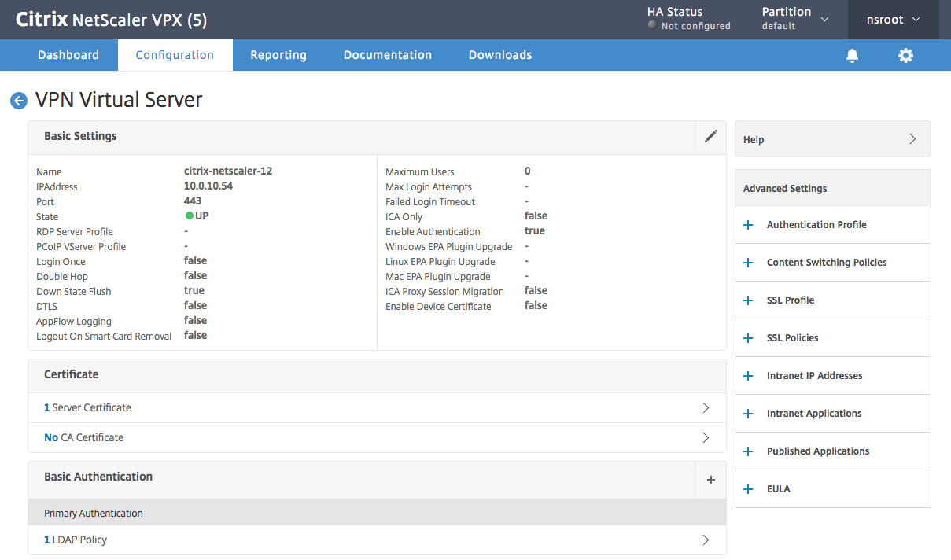Click the name value citrix-netscaler-12

(228, 171)
